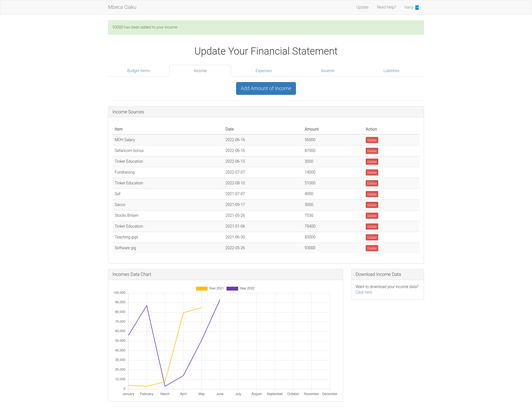Toggle the Year 2022 legend swatch
Viewport: 532px width, 407px height.
click(232, 288)
